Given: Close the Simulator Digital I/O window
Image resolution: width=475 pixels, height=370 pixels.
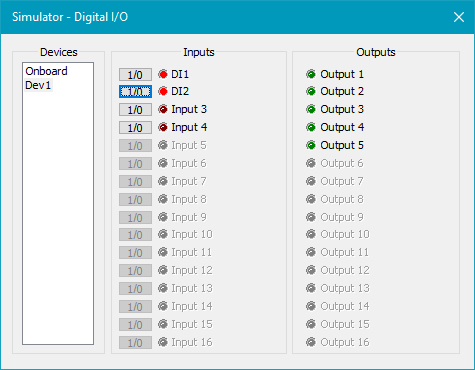Looking at the screenshot, I should tap(459, 17).
